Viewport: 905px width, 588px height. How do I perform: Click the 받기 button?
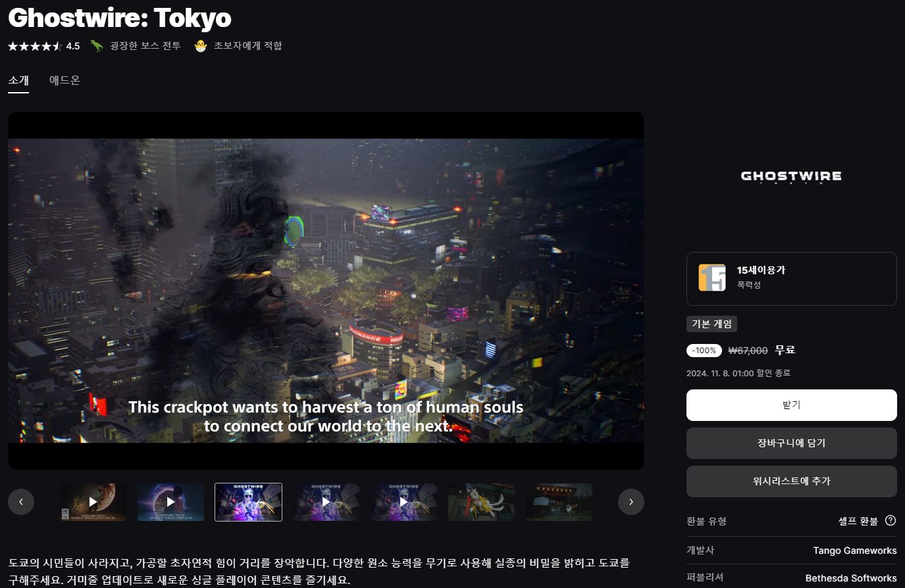[x=791, y=405]
